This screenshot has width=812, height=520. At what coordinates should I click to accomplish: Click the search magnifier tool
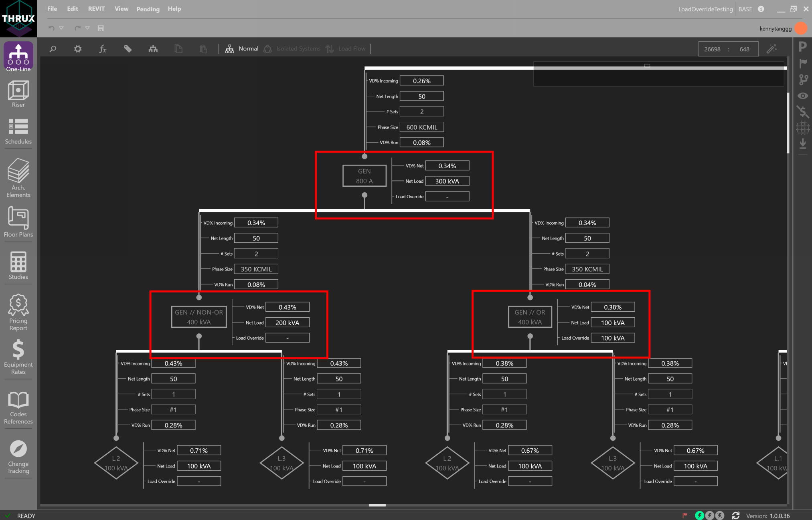tap(53, 49)
